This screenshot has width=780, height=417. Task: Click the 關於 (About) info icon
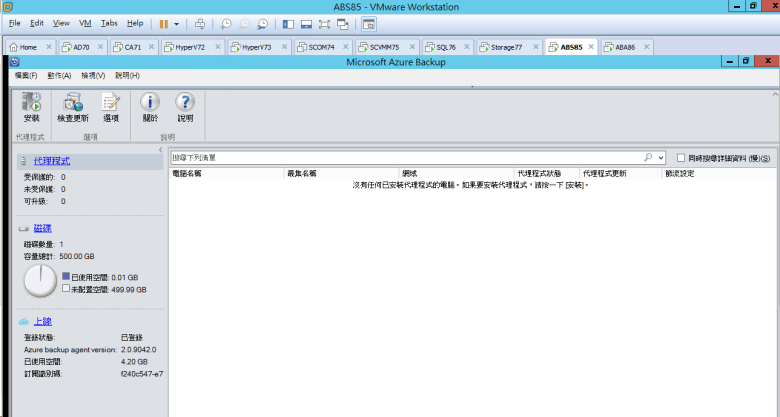click(150, 104)
